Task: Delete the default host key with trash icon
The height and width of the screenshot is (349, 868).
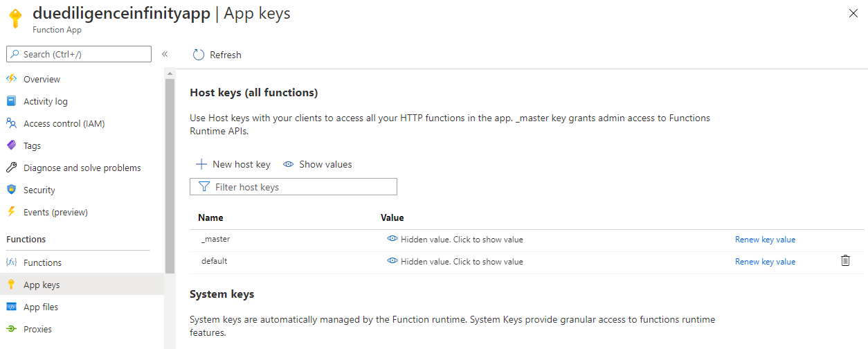Action: 845,261
